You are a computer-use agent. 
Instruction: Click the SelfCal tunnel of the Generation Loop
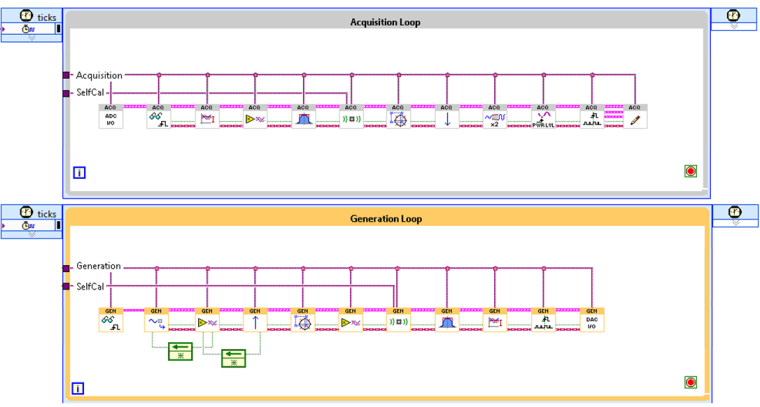point(66,286)
